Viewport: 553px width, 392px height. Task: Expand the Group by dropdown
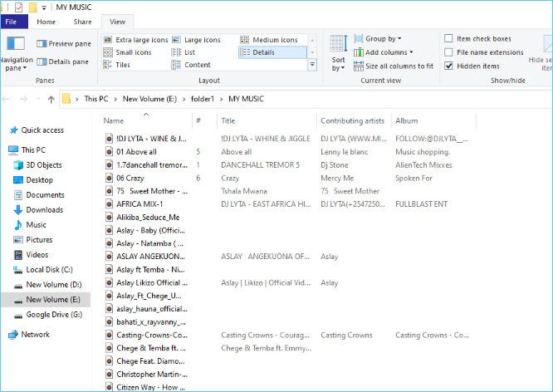(x=383, y=39)
